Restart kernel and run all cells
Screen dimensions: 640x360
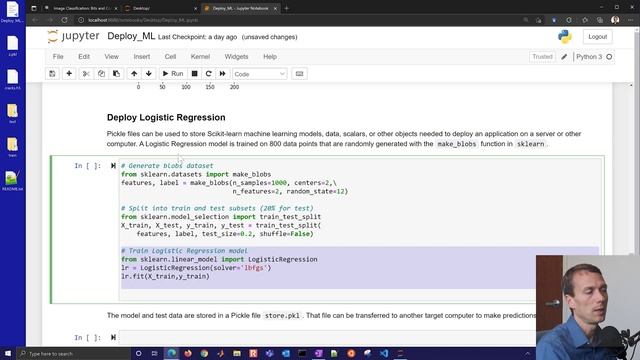click(x=222, y=74)
